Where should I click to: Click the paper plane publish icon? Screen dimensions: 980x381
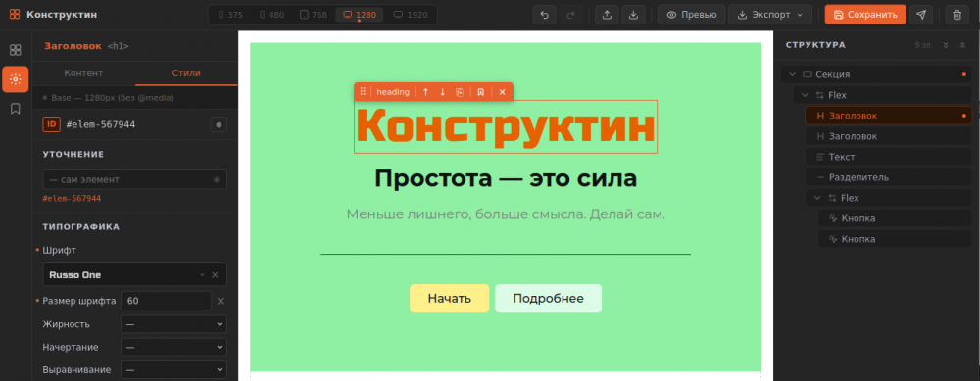point(921,15)
